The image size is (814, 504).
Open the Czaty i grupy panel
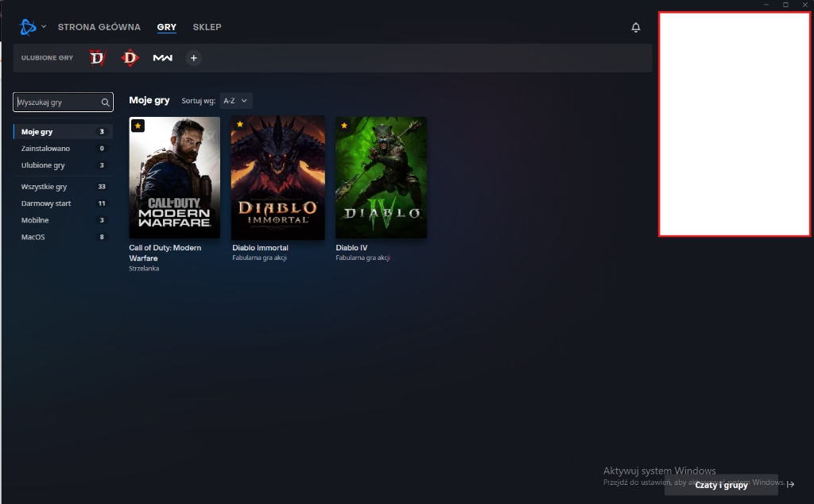pos(721,485)
